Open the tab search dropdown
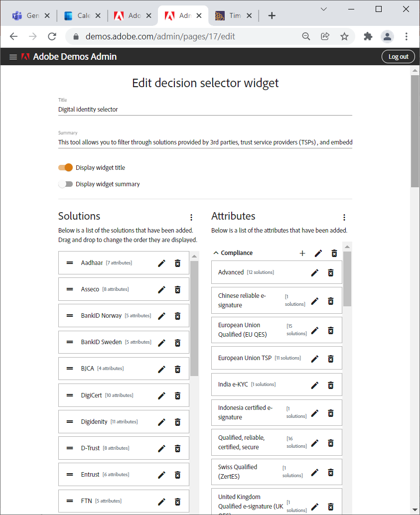Image resolution: width=420 pixels, height=515 pixels. click(324, 9)
